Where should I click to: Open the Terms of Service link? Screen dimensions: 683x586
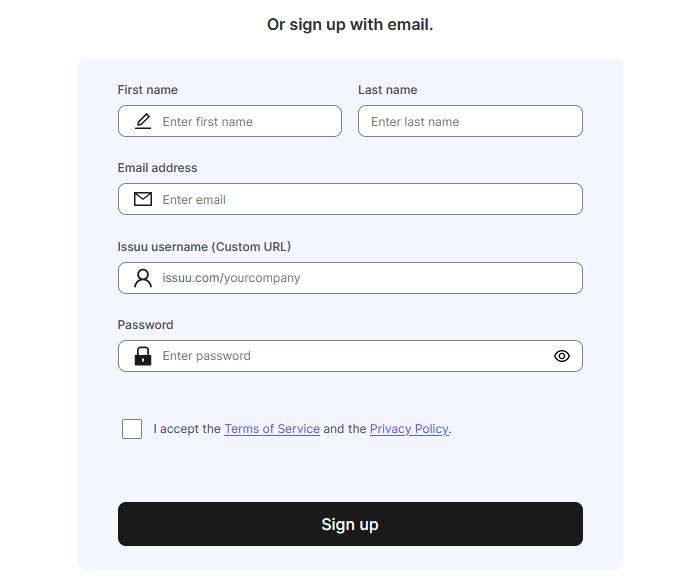pos(272,429)
